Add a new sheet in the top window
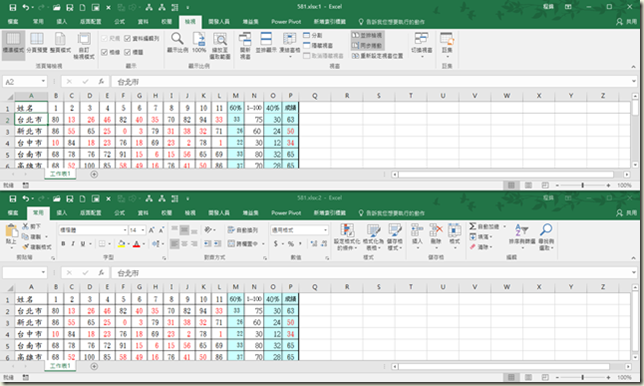Viewport: 644px width, 386px height. click(x=94, y=175)
